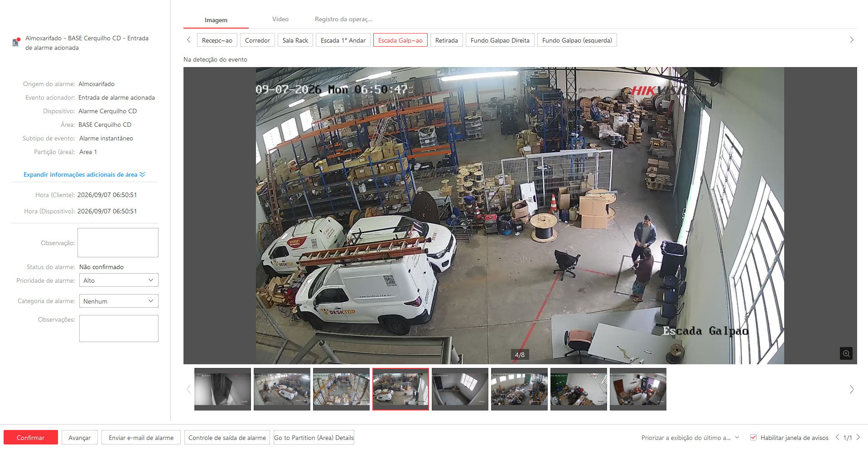Image resolution: width=868 pixels, height=449 pixels.
Task: Click Enviar e-mail de alarme button
Action: [141, 437]
